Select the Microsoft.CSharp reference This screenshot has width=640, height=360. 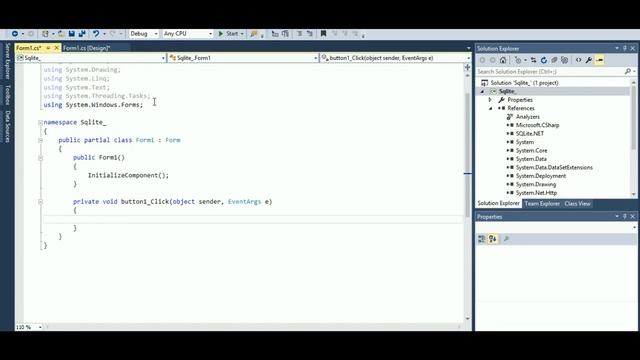537,125
